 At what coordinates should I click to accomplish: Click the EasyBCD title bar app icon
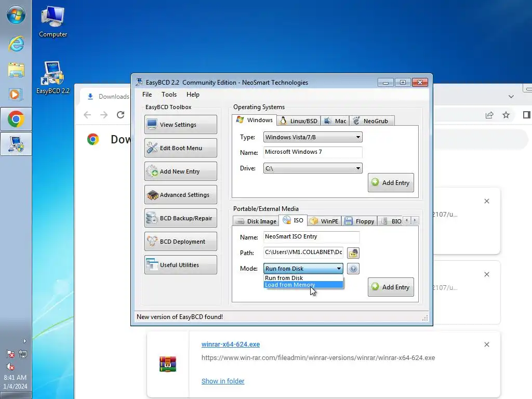point(139,82)
